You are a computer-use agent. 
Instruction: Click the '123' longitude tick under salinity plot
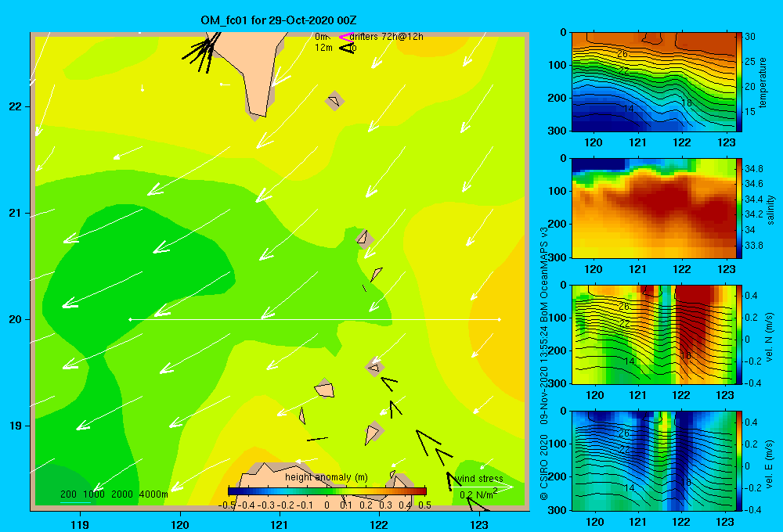click(726, 269)
